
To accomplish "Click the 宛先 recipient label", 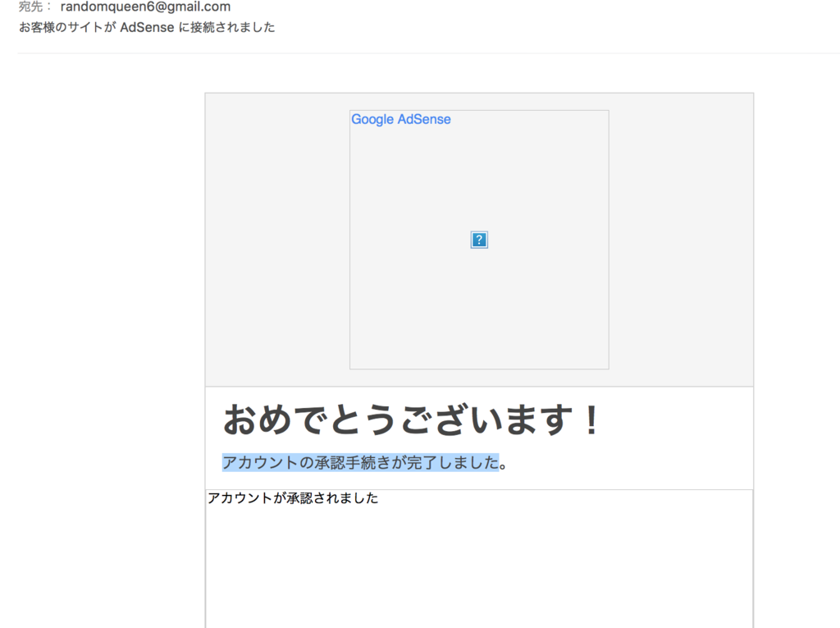I will tap(35, 7).
